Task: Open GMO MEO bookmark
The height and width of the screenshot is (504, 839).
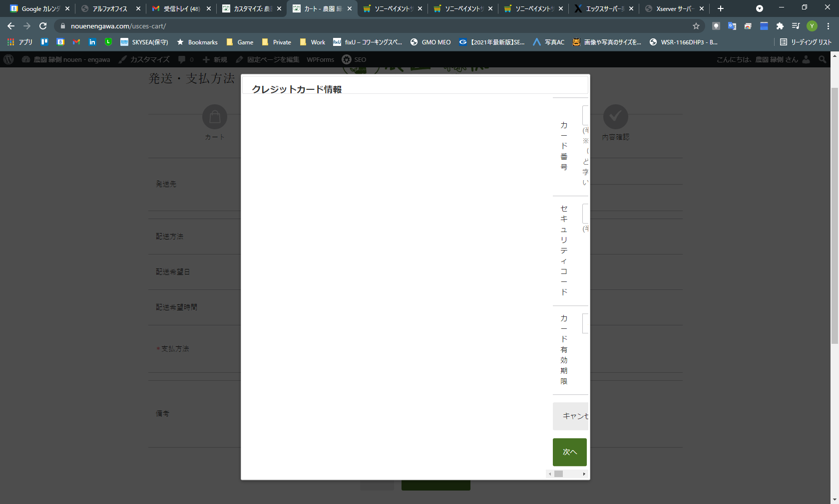Action: (430, 42)
